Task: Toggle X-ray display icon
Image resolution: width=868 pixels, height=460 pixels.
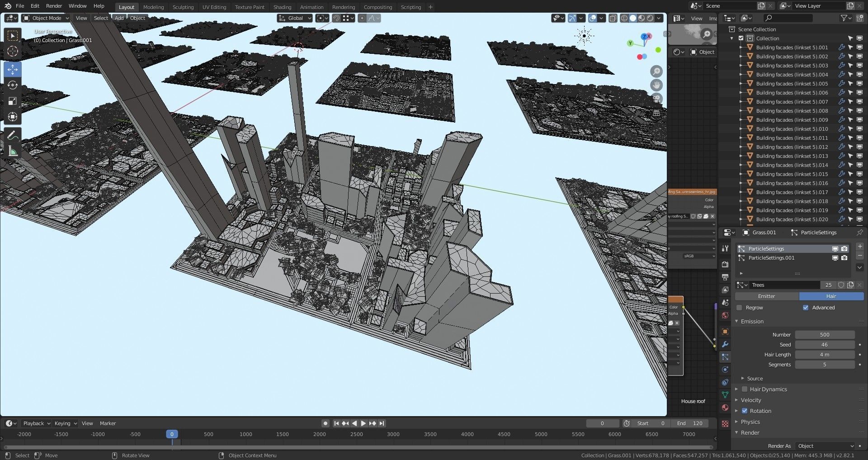Action: point(613,18)
